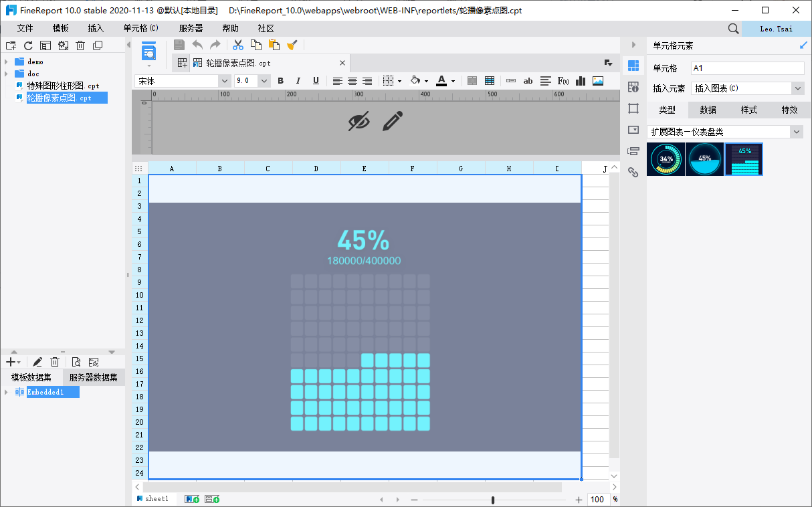Image resolution: width=812 pixels, height=507 pixels.
Task: Click the font color red swatch
Action: click(x=441, y=81)
